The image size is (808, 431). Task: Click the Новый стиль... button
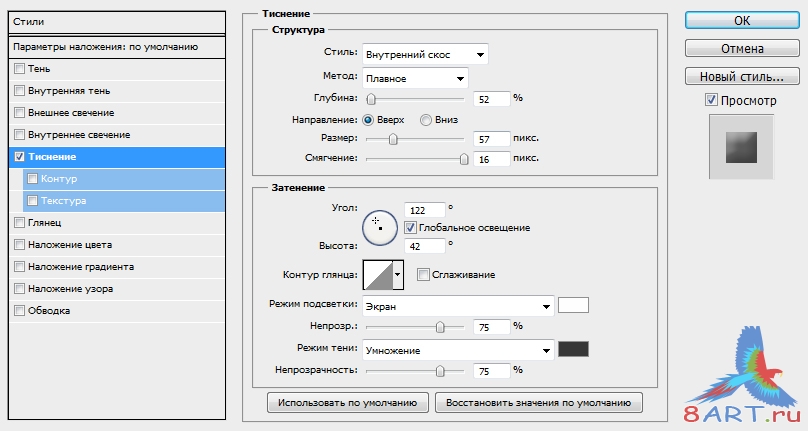click(742, 77)
